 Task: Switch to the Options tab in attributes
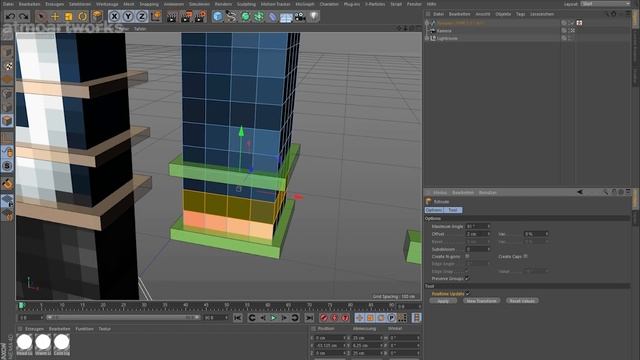[433, 210]
